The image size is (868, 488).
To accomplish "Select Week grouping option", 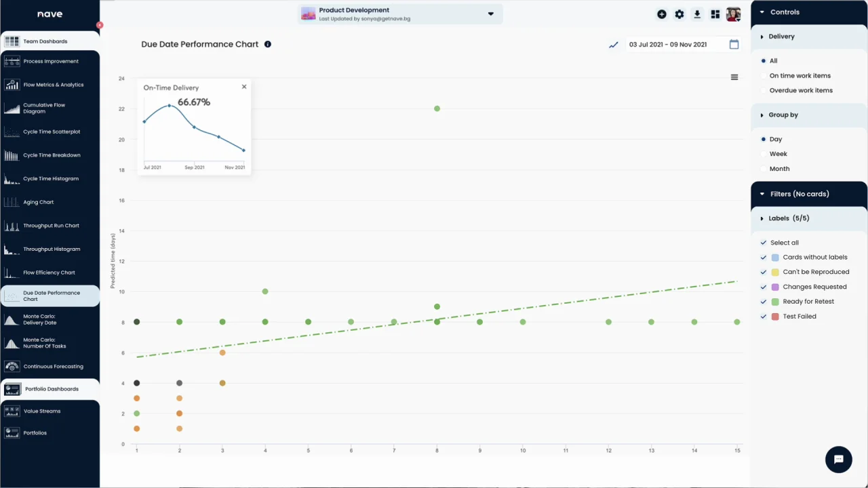I will pyautogui.click(x=778, y=154).
